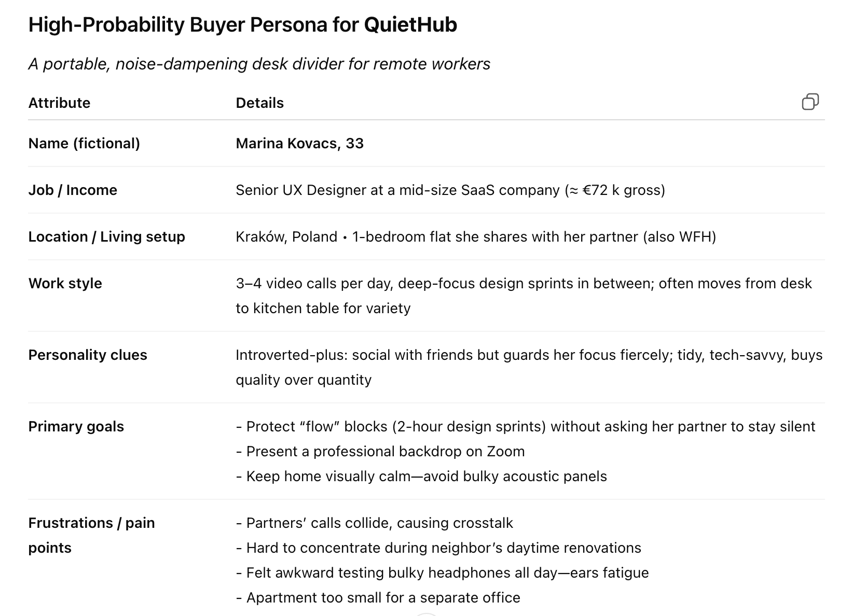Click the scroll-to-bottom circle button
This screenshot has height=616, width=852.
[x=426, y=614]
